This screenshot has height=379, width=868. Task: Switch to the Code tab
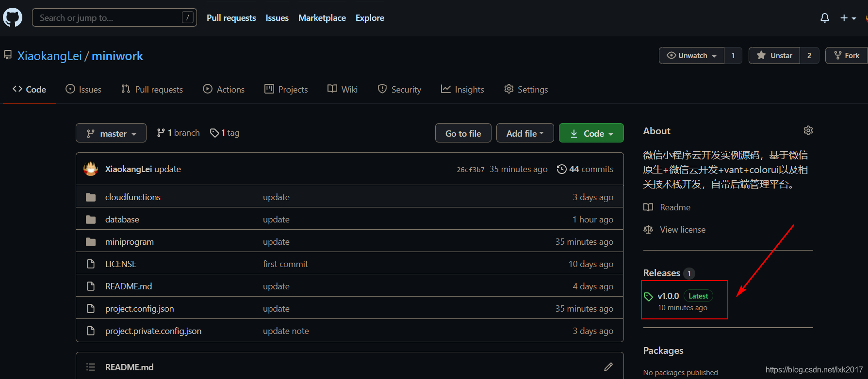tap(30, 90)
